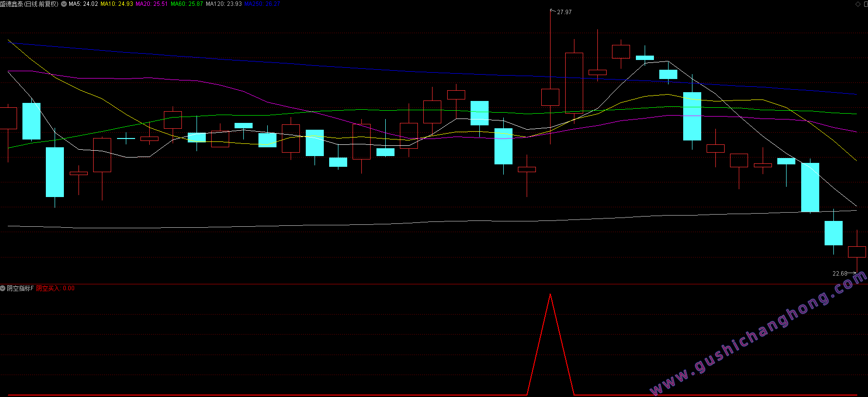Click the red 阴空买入: 0.00 value
Viewport: 868px width, 397px height.
click(x=56, y=288)
